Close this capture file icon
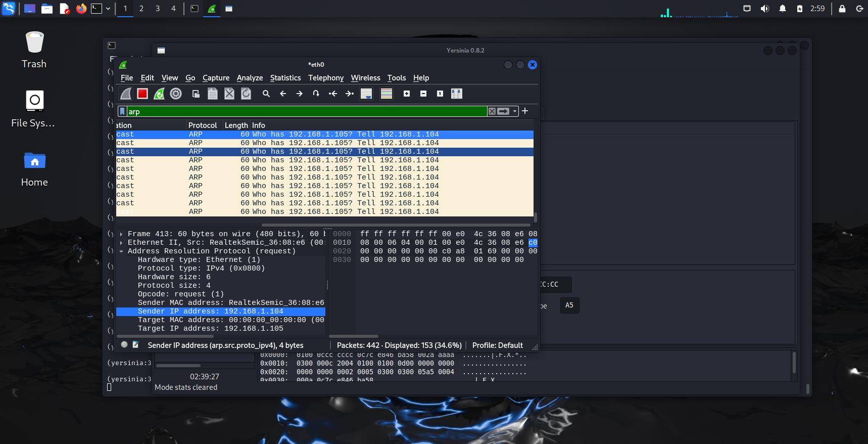 click(229, 94)
